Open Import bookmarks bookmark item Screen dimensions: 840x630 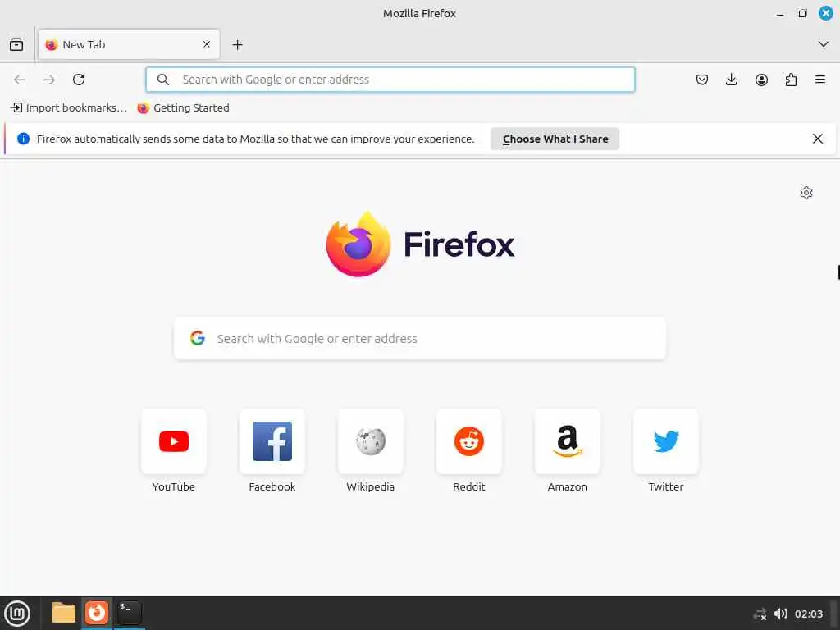69,107
